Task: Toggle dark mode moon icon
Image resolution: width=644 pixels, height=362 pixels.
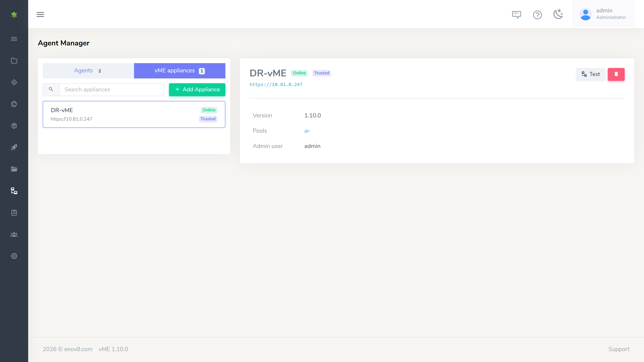Action: (558, 14)
